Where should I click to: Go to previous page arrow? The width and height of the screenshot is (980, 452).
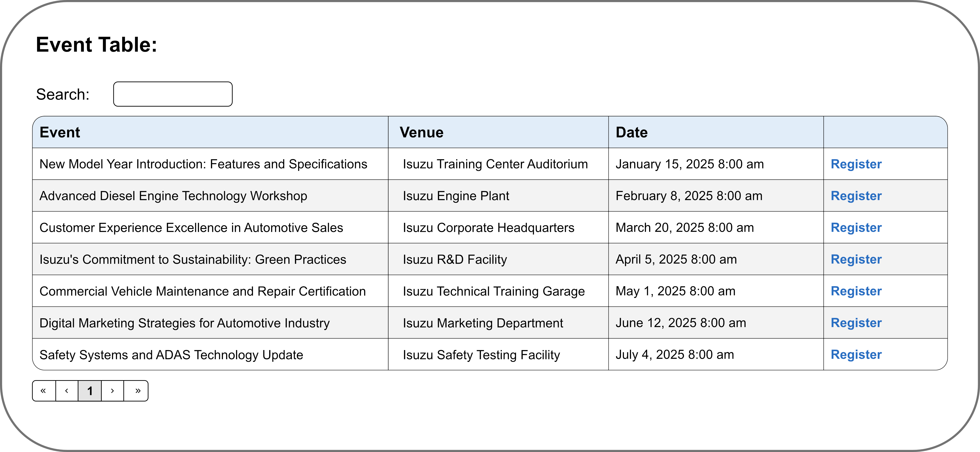(x=67, y=391)
